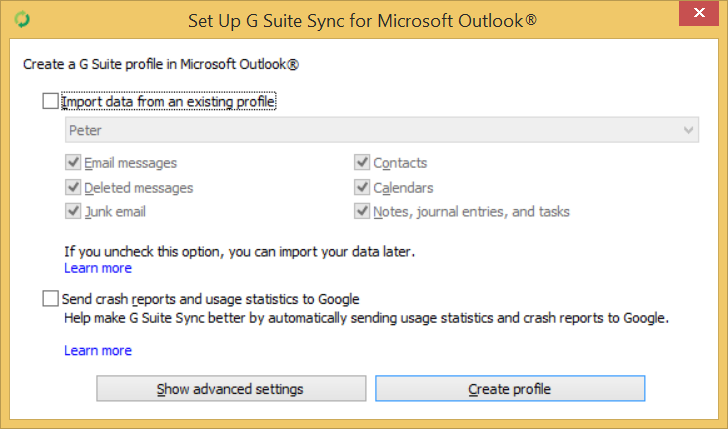Click 'Help make G Suite Sync better' description
This screenshot has width=728, height=429.
pyautogui.click(x=366, y=318)
